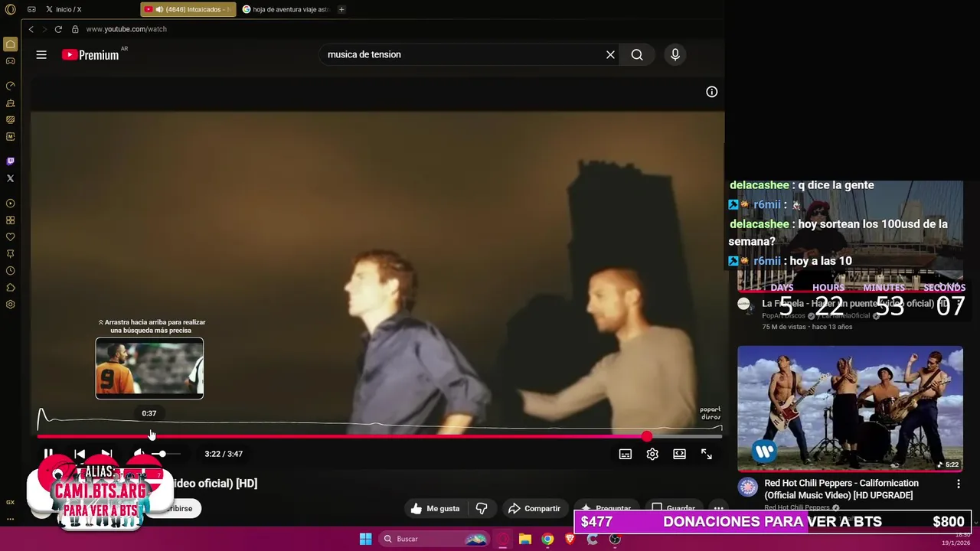Image resolution: width=980 pixels, height=551 pixels.
Task: Open GX Control speedometer panel
Action: tap(10, 86)
